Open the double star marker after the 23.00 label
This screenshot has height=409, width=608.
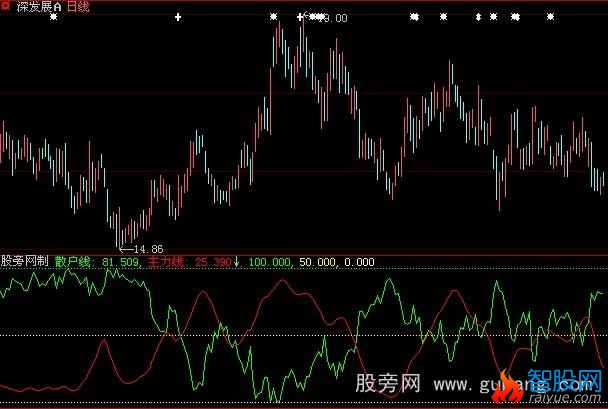(x=415, y=17)
